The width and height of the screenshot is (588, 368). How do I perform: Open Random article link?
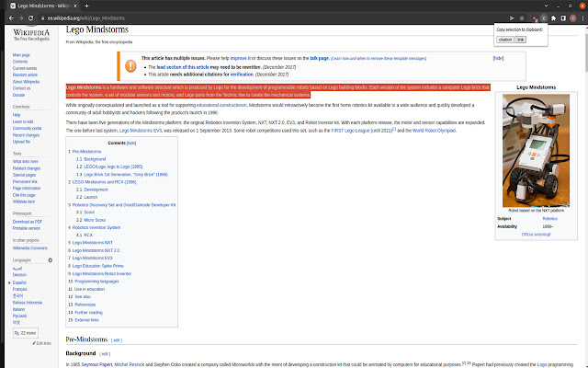point(25,75)
